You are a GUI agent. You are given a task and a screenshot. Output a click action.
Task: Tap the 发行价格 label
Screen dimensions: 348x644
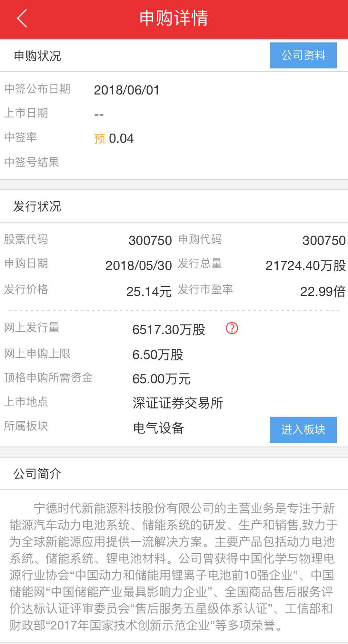coord(26,289)
